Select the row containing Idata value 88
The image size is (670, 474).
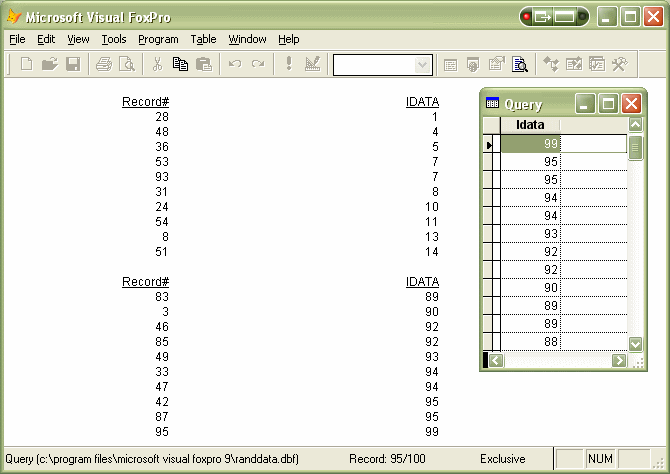[x=531, y=342]
